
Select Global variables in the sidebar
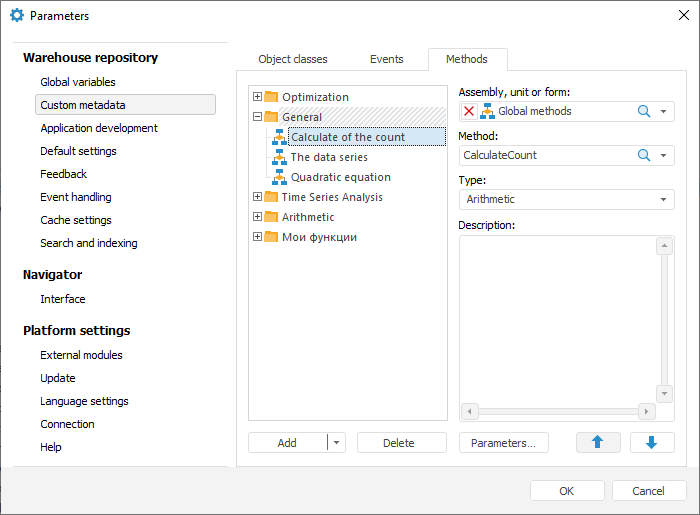pyautogui.click(x=78, y=82)
